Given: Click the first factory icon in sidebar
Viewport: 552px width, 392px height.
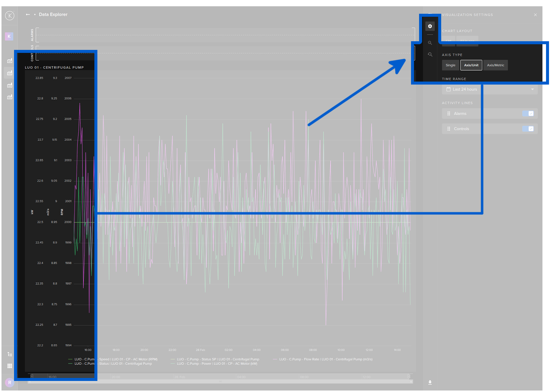Looking at the screenshot, I should [x=10, y=61].
